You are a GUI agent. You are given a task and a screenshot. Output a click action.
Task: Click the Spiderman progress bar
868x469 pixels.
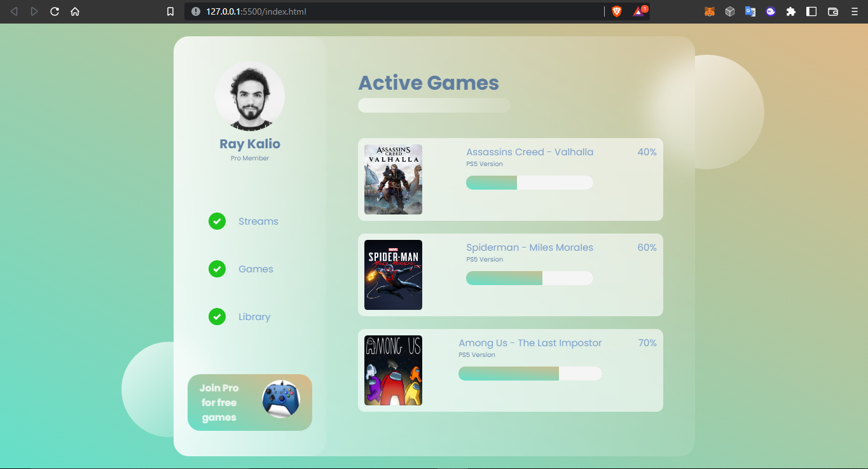[530, 278]
